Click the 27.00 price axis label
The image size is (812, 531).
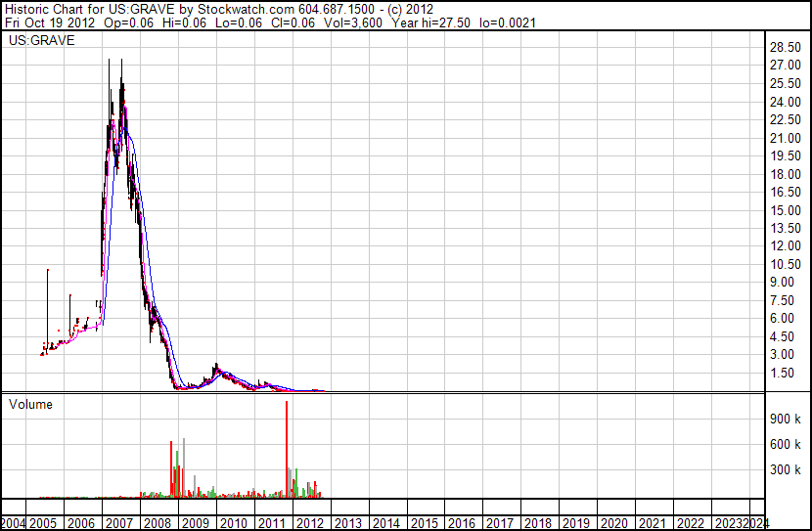pos(785,65)
